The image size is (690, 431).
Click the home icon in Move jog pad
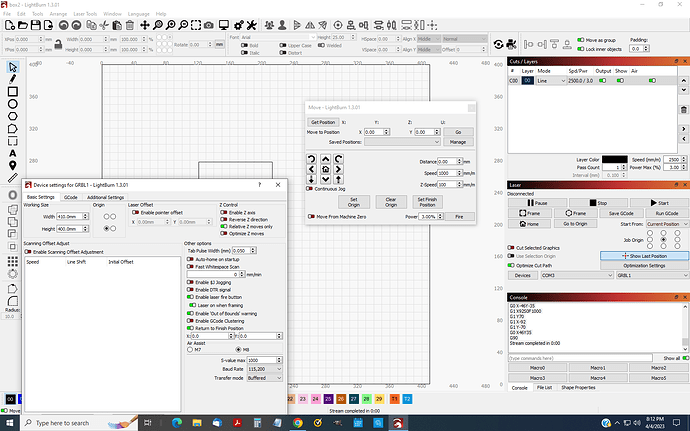[x=325, y=169]
